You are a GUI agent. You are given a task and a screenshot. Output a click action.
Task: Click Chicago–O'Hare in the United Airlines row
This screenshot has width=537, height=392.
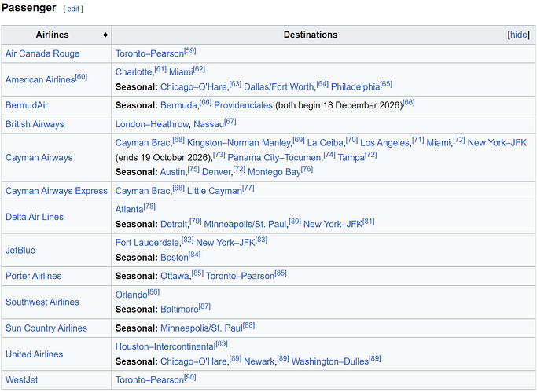pos(194,361)
